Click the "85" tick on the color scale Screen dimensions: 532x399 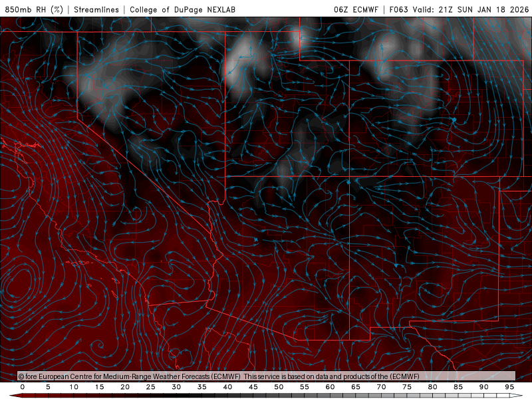tap(458, 387)
